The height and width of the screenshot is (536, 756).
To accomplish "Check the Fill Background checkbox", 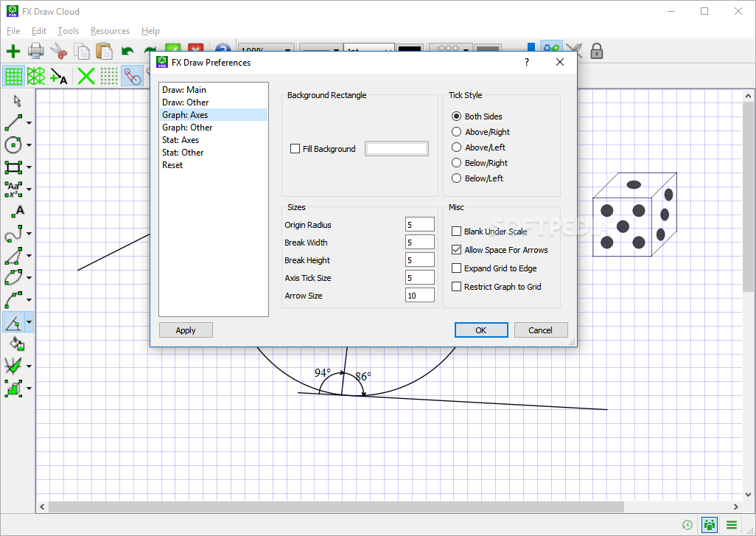I will click(x=295, y=149).
